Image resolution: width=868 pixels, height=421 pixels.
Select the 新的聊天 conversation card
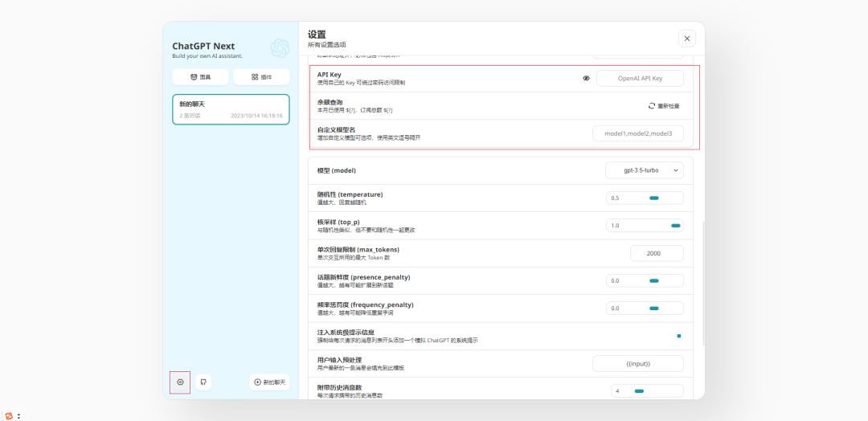231,109
